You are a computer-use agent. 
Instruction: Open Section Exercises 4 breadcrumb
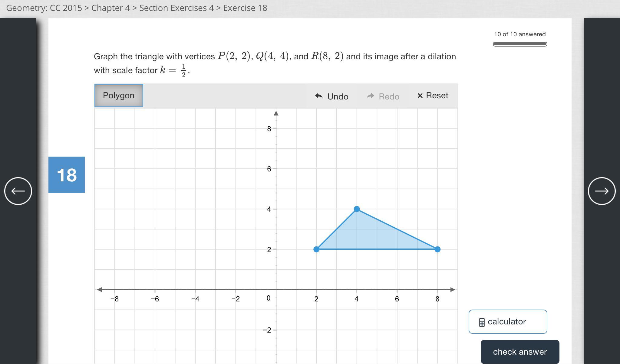[176, 8]
